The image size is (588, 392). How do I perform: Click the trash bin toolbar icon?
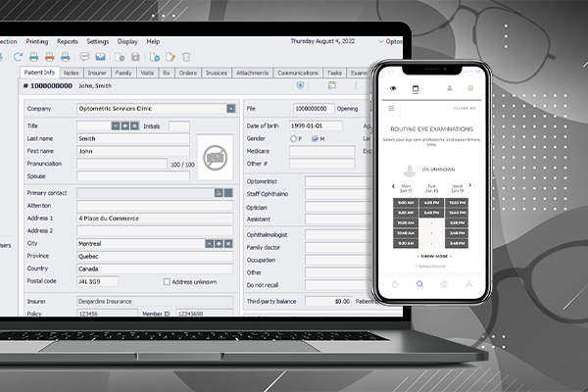point(186,57)
